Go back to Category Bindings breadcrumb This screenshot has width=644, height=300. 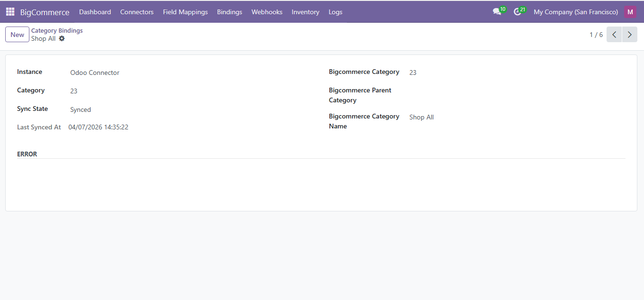(57, 30)
